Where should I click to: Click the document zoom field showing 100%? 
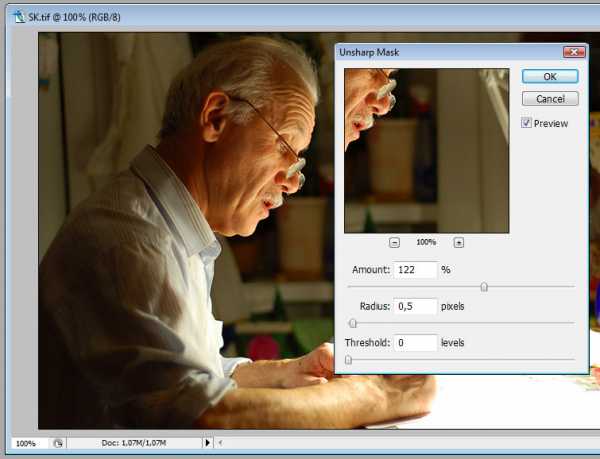pos(29,443)
